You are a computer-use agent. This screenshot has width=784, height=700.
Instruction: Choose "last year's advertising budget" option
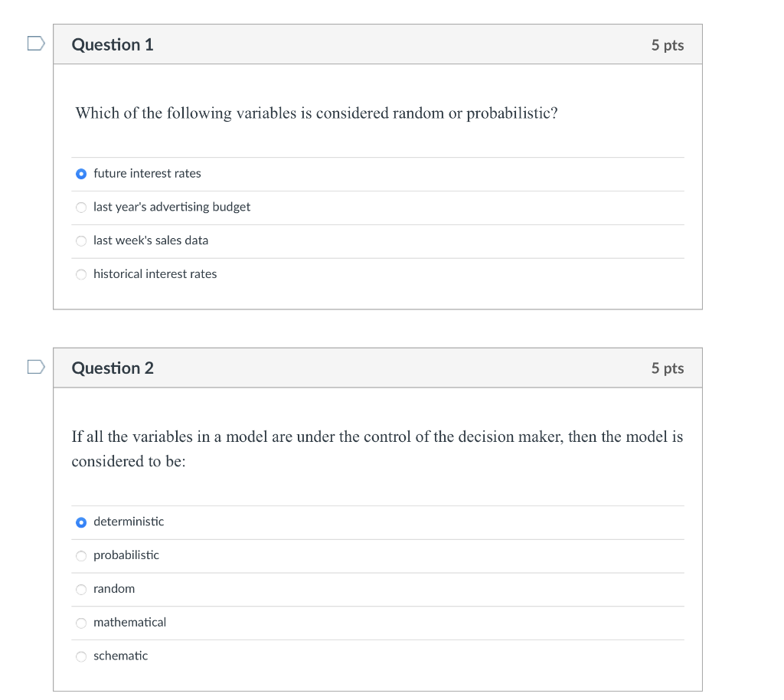point(81,208)
